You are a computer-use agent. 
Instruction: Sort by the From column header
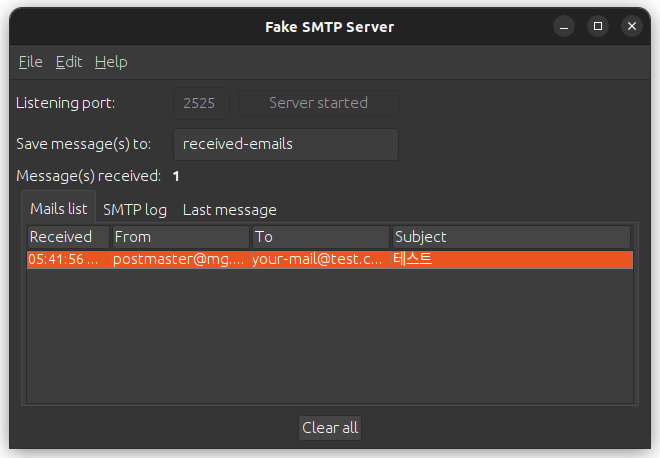click(179, 237)
